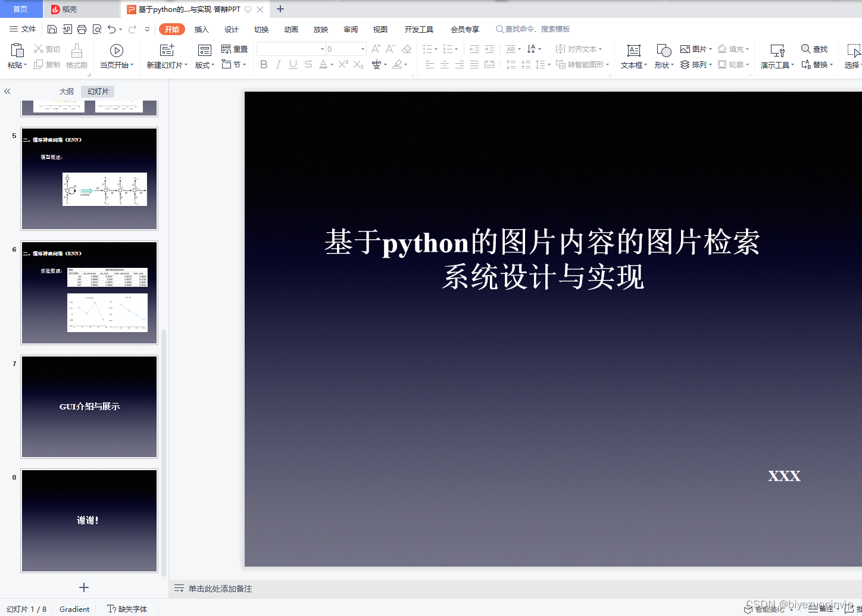The height and width of the screenshot is (616, 862).
Task: Select slide 8 thumbnail 谢谢!
Action: 89,521
